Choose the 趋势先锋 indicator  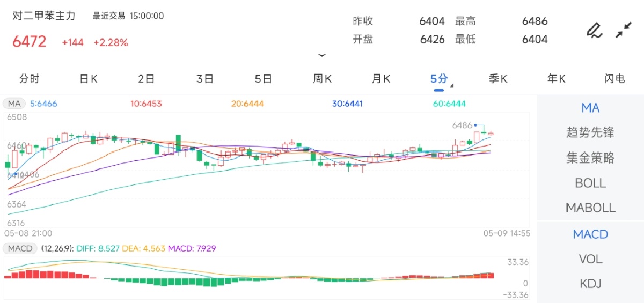[590, 132]
